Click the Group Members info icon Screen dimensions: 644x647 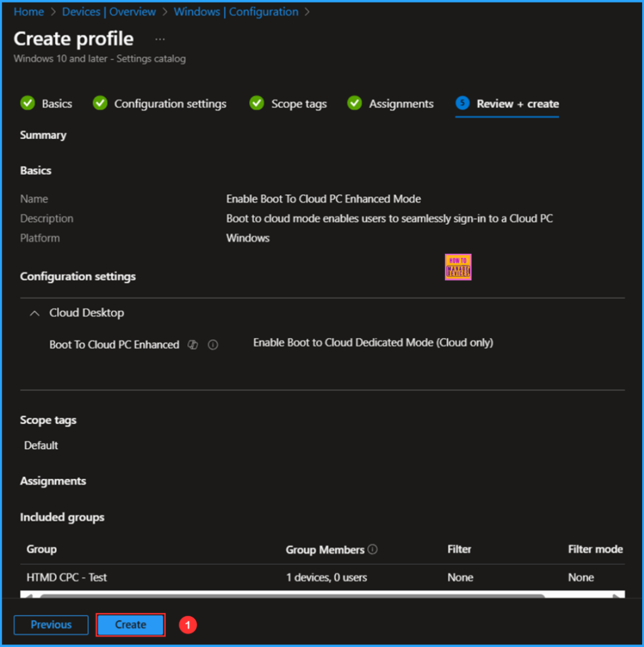click(372, 550)
